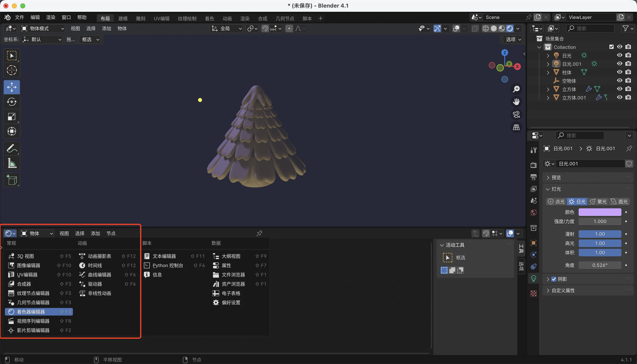Switch to the 建模 workspace tab
Image resolution: width=637 pixels, height=364 pixels.
pyautogui.click(x=123, y=19)
